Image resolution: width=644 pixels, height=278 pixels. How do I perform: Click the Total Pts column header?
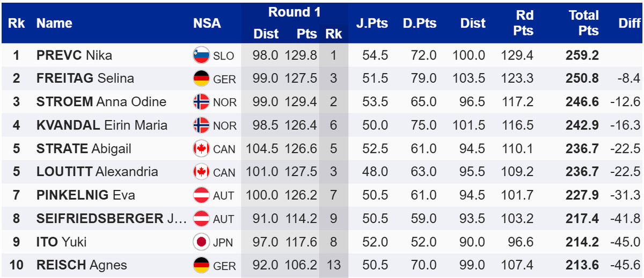(583, 23)
